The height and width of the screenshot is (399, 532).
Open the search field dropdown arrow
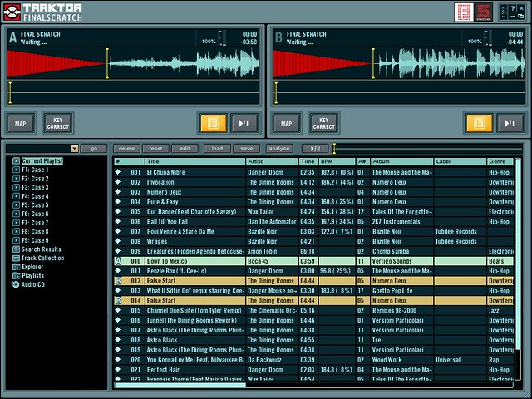(x=74, y=148)
